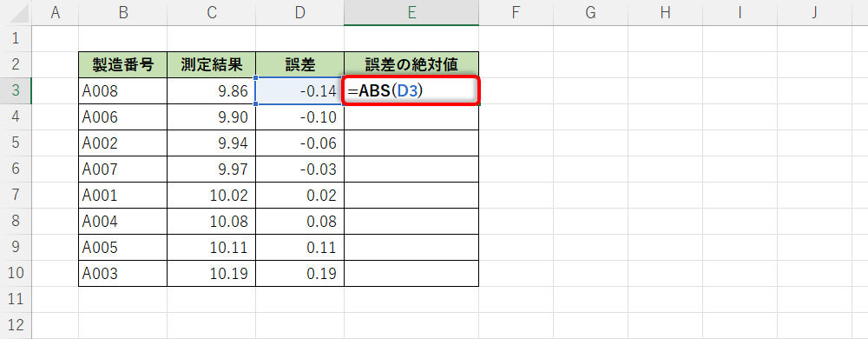Select the cell containing A003

(x=122, y=274)
